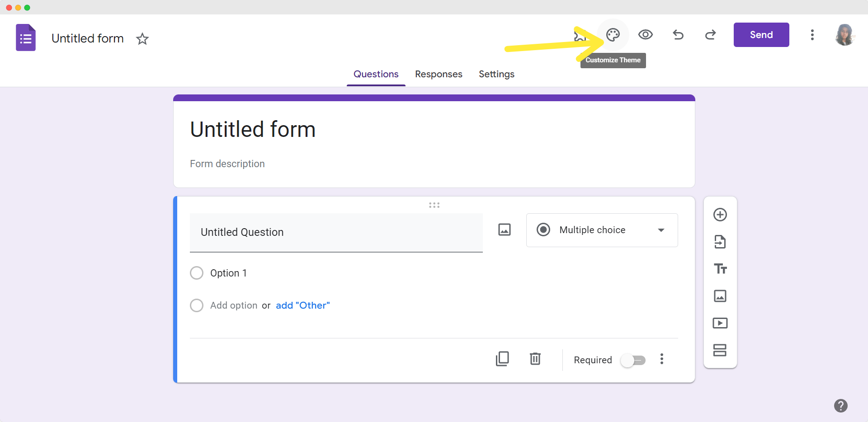Add title and description from sidebar
This screenshot has width=868, height=422.
tap(720, 269)
